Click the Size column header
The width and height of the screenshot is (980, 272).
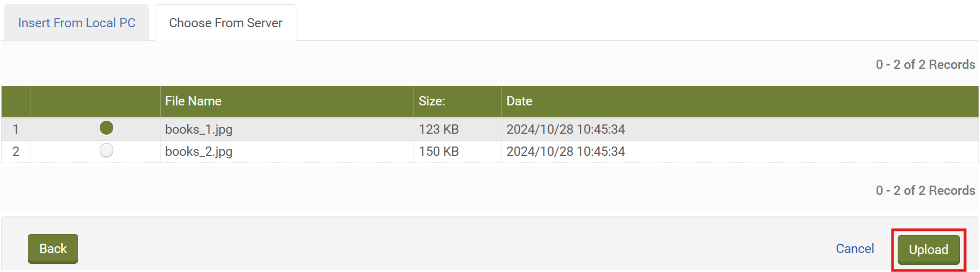432,101
